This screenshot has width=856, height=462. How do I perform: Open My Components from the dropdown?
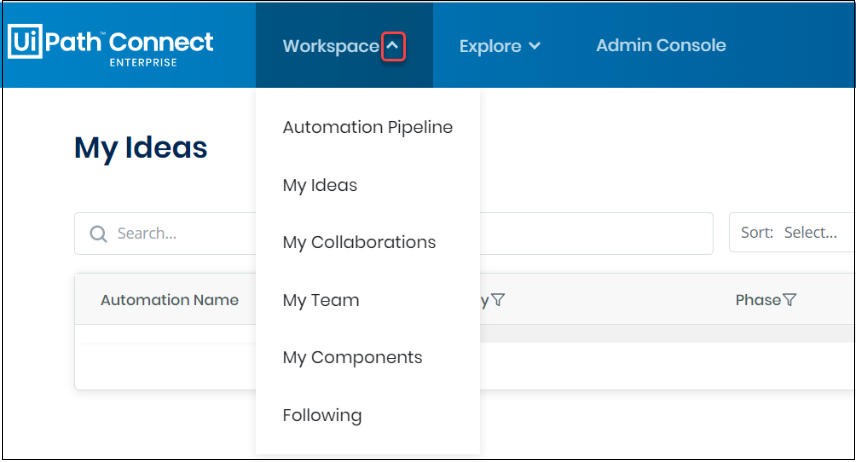352,357
